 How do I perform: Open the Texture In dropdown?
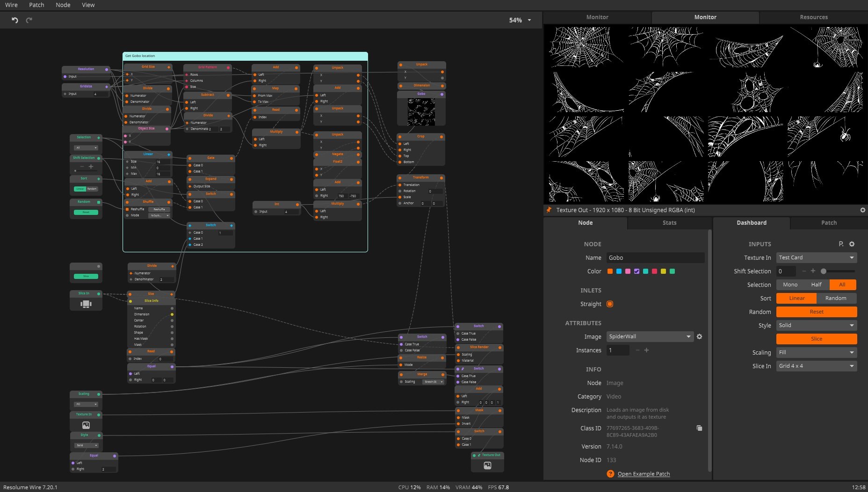(x=816, y=257)
